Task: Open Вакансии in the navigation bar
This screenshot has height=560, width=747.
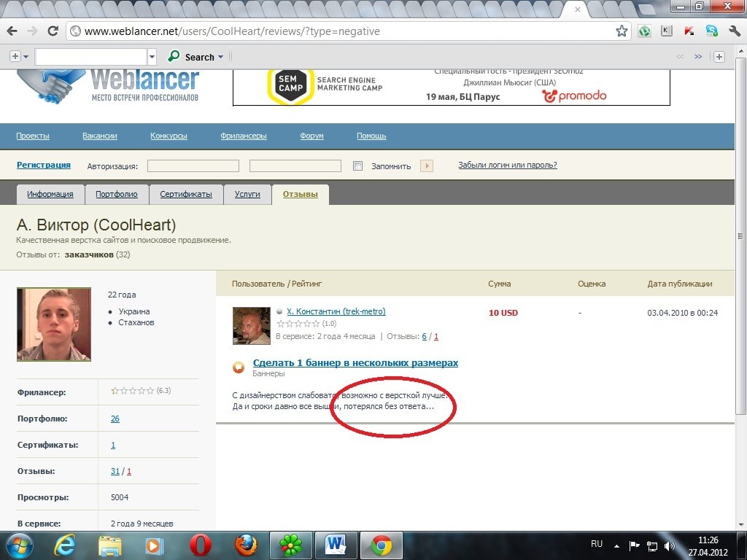Action: coord(99,136)
